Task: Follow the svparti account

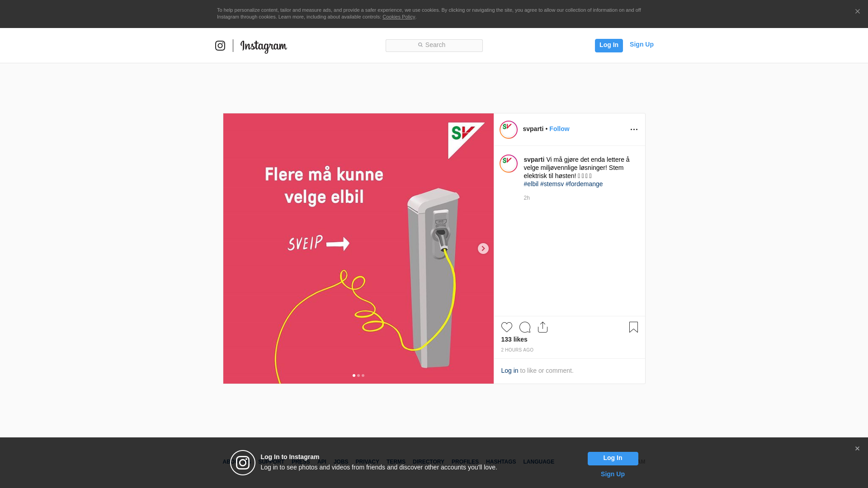Action: (x=559, y=129)
